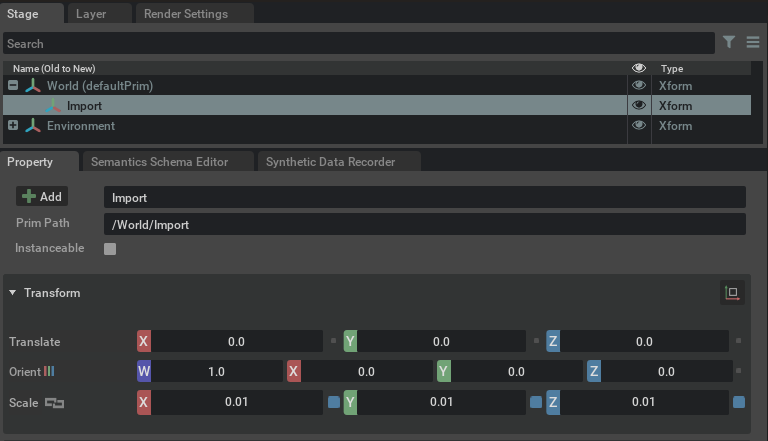This screenshot has width=768, height=441.
Task: Click the Add button
Action: click(42, 197)
